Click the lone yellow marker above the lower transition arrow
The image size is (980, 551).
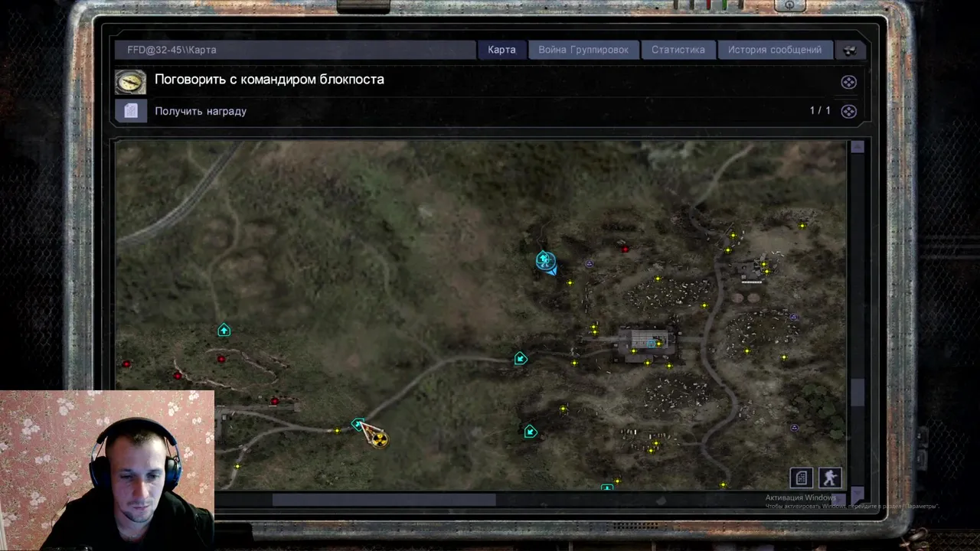click(563, 409)
